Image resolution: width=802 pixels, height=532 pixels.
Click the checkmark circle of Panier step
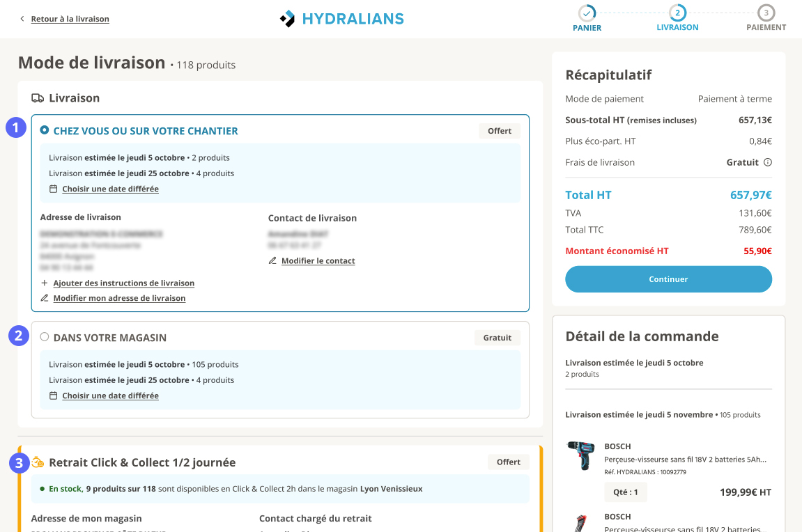click(x=587, y=13)
